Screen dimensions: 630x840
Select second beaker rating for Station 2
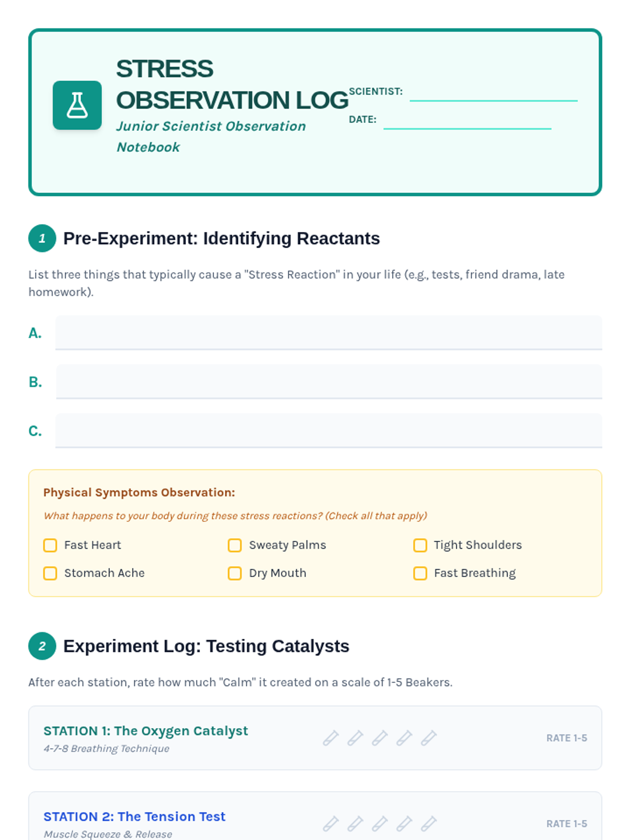click(x=355, y=823)
